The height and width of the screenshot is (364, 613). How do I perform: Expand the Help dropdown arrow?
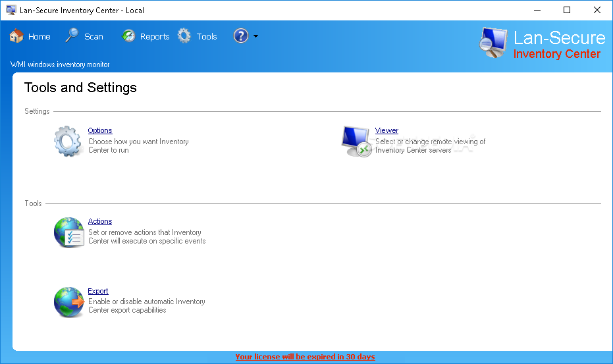coord(255,36)
